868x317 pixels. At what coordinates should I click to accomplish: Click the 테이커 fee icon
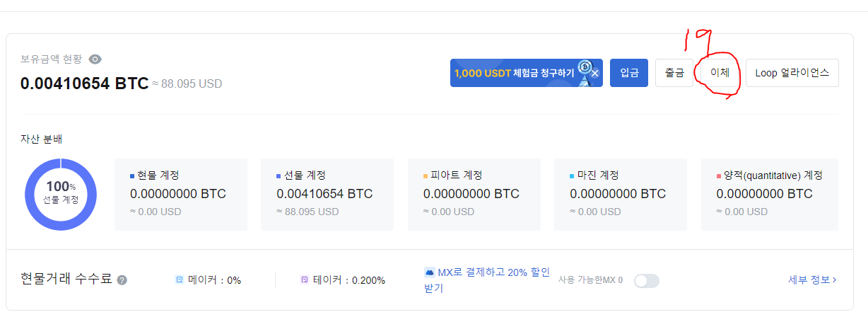tap(305, 279)
